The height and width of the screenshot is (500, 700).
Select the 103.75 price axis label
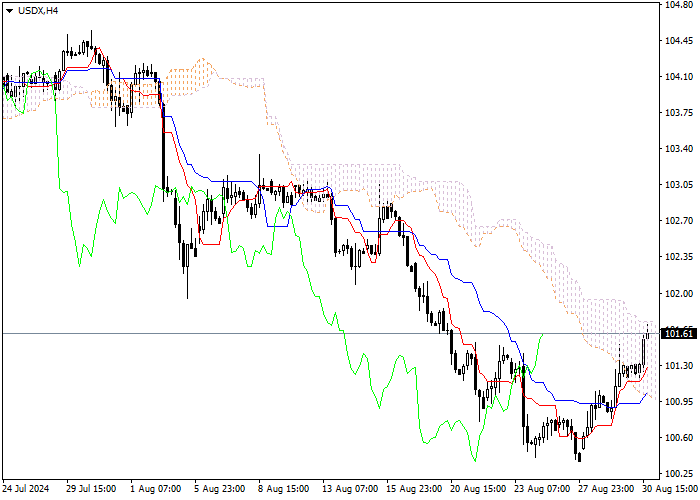coord(679,112)
